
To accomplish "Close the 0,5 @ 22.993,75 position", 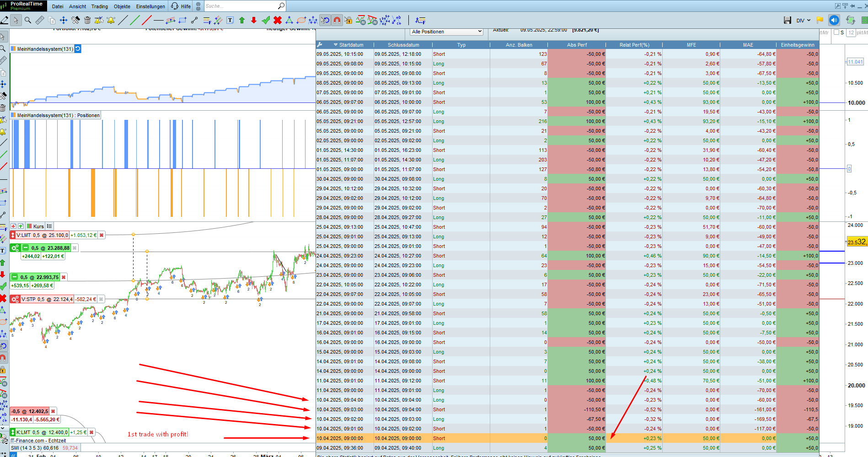I will point(64,277).
